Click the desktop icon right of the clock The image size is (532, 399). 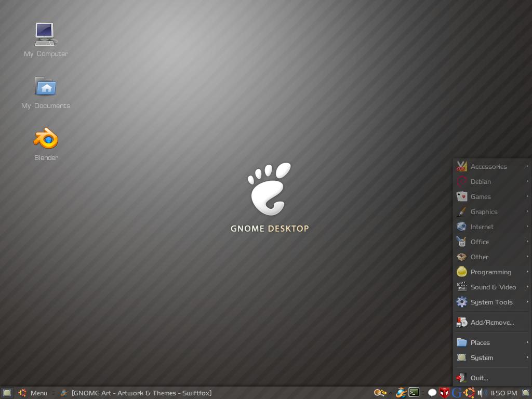(x=526, y=393)
